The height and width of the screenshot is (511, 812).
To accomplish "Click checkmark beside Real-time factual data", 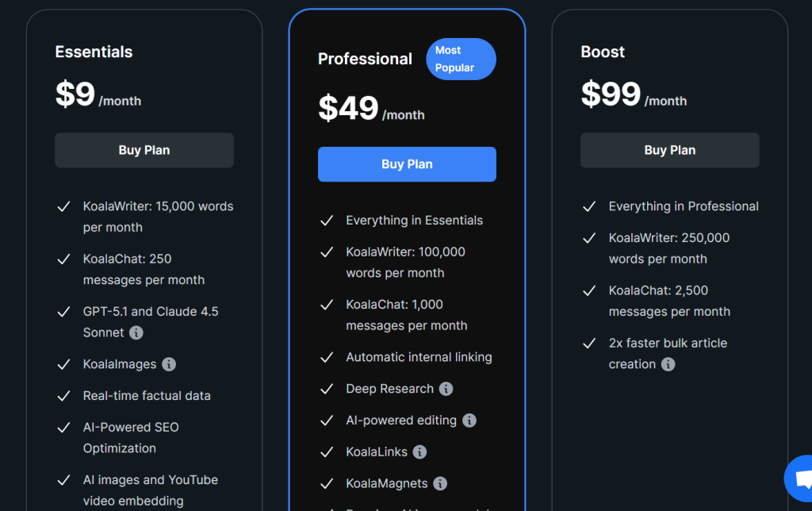I will coord(64,396).
